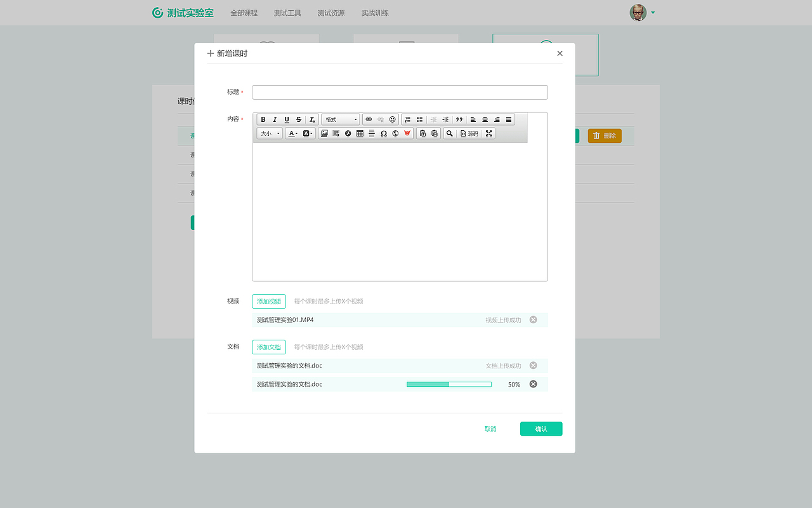Image resolution: width=812 pixels, height=508 pixels.
Task: Click the 删除 button in the background page
Action: point(605,136)
